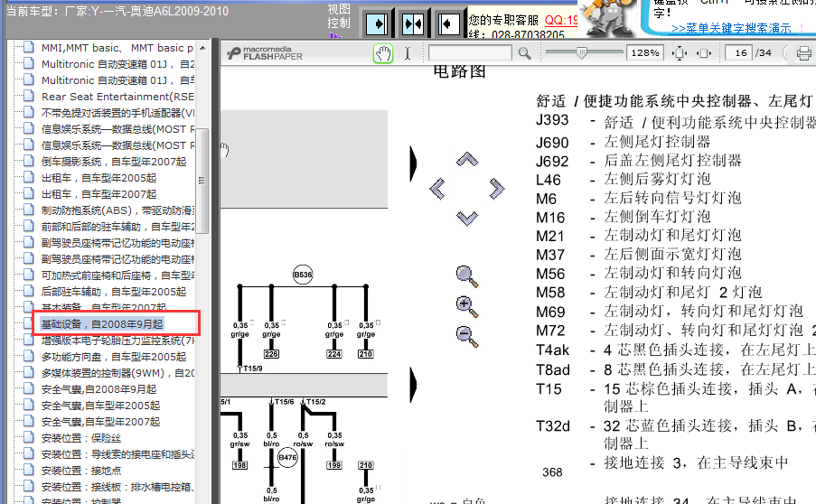Open 可加热式前座椅和后座椅 tree entry

(117, 275)
